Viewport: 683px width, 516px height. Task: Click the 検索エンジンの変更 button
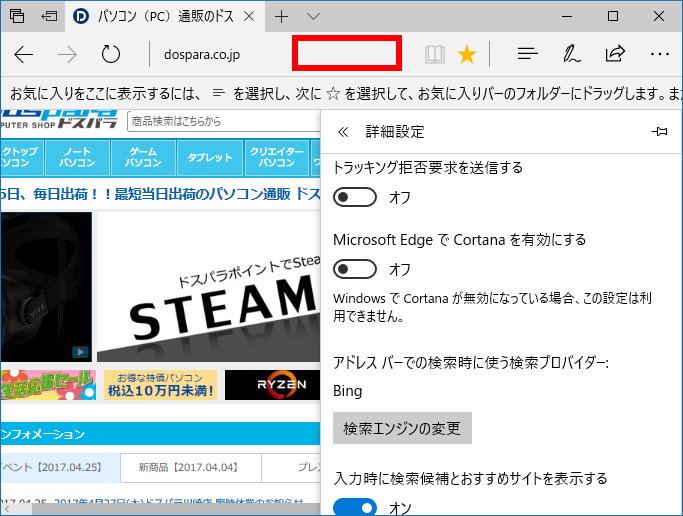coord(402,428)
